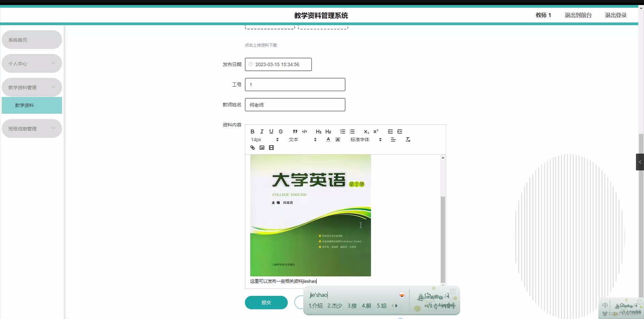Choose IME candidate 3.接
The height and width of the screenshot is (319, 644).
tap(352, 306)
